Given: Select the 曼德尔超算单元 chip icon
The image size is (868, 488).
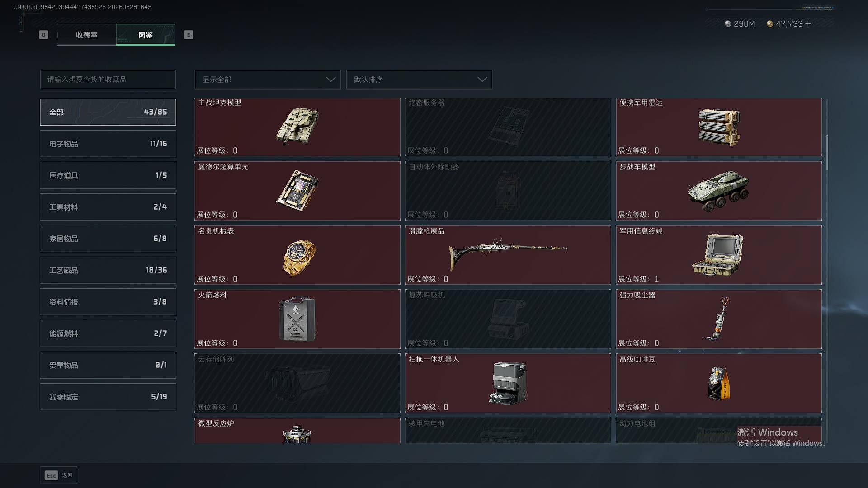Looking at the screenshot, I should (297, 190).
